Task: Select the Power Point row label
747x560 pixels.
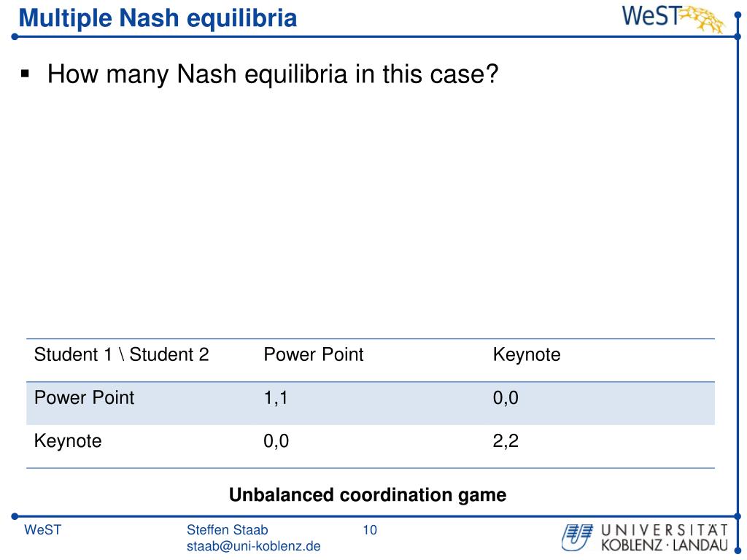Action: click(x=85, y=397)
